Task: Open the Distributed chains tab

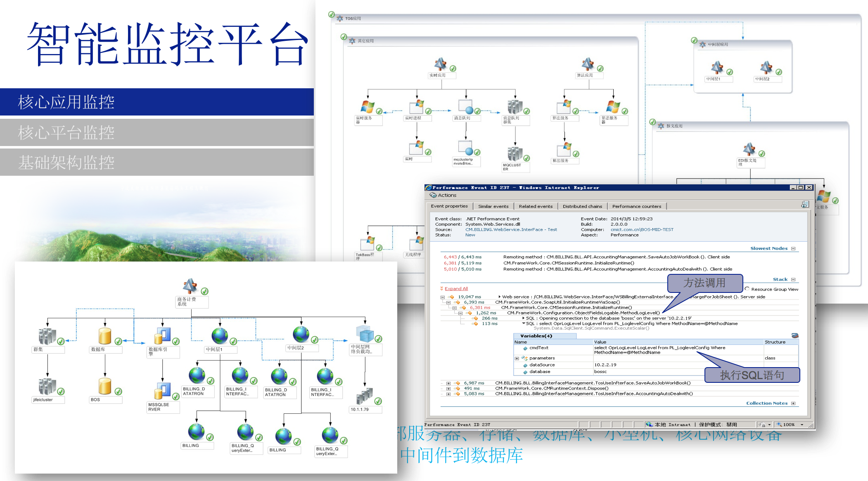Action: click(x=582, y=206)
